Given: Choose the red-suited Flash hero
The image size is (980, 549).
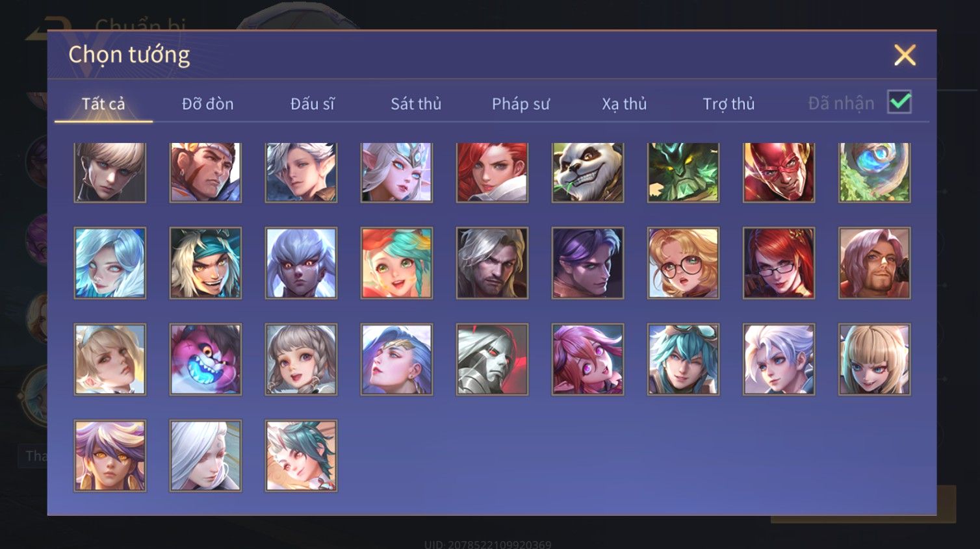Looking at the screenshot, I should tap(779, 172).
